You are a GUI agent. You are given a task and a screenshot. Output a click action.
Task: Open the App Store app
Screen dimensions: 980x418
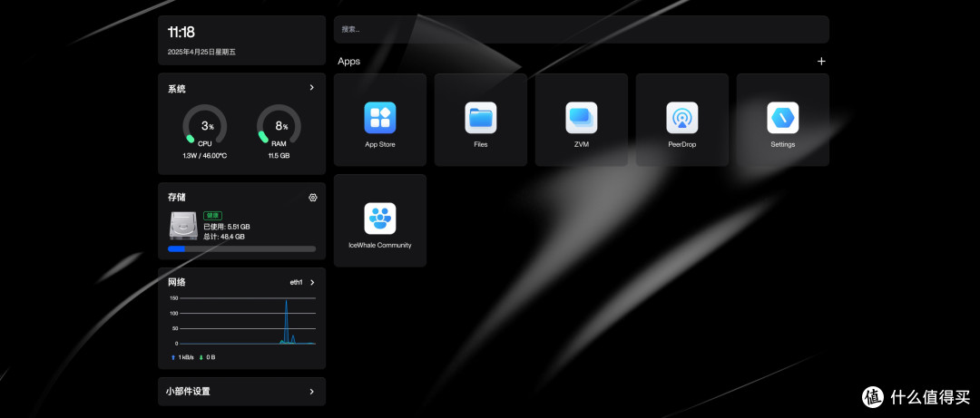(x=380, y=120)
